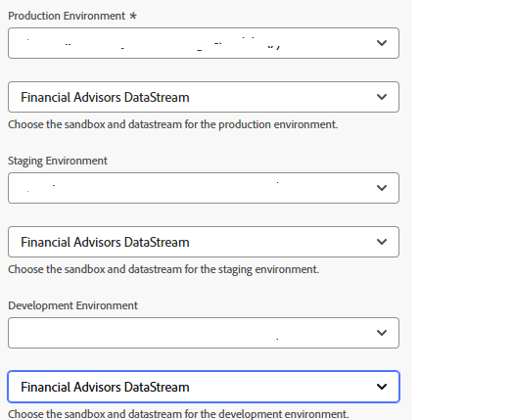Click the production environment helper text
513x420 pixels.
click(173, 124)
